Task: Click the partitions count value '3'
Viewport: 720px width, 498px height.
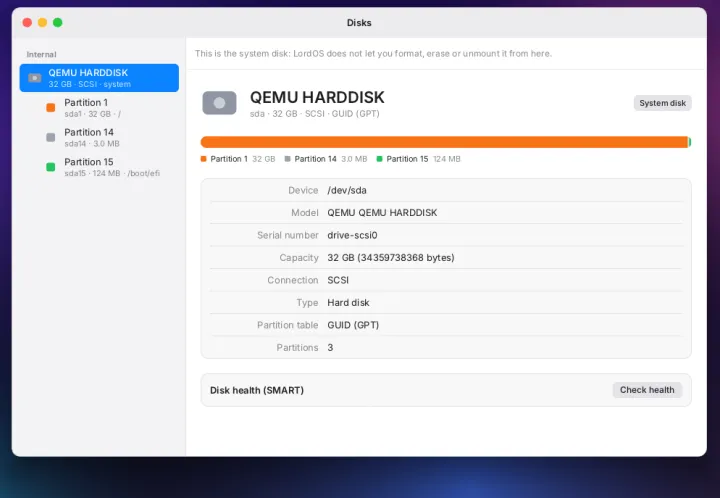Action: [x=330, y=348]
